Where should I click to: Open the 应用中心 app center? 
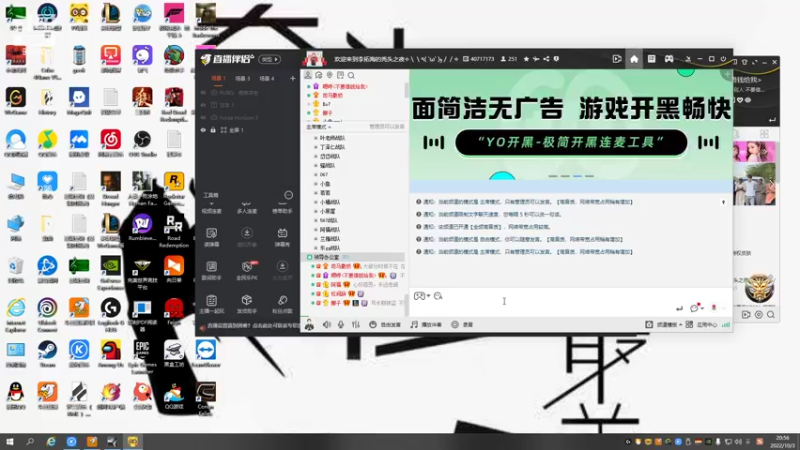pos(702,324)
